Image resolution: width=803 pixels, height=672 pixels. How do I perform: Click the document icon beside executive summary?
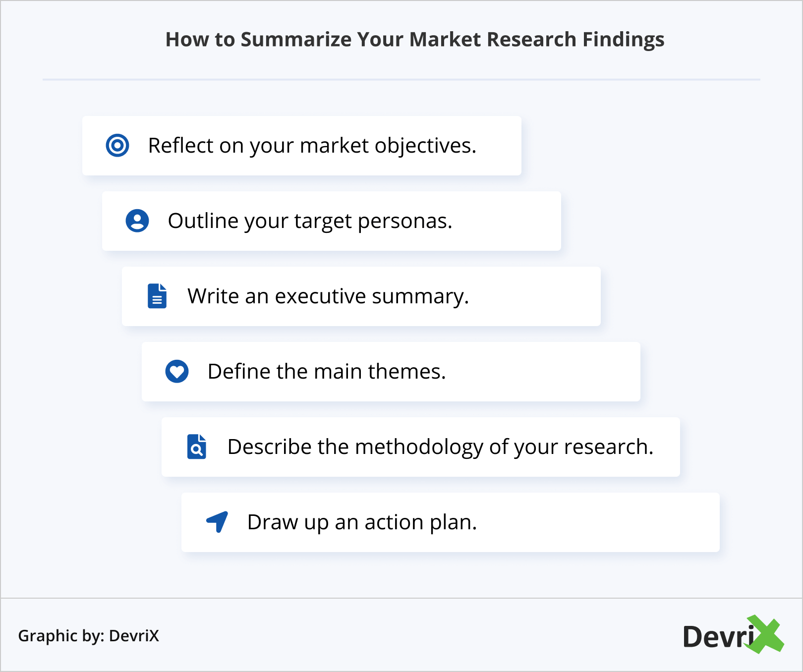coord(157,296)
